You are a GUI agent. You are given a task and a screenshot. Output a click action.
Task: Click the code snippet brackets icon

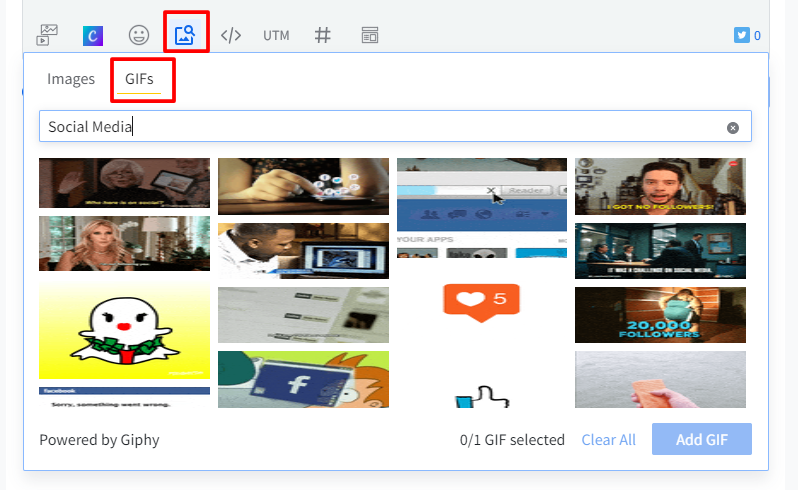(231, 35)
